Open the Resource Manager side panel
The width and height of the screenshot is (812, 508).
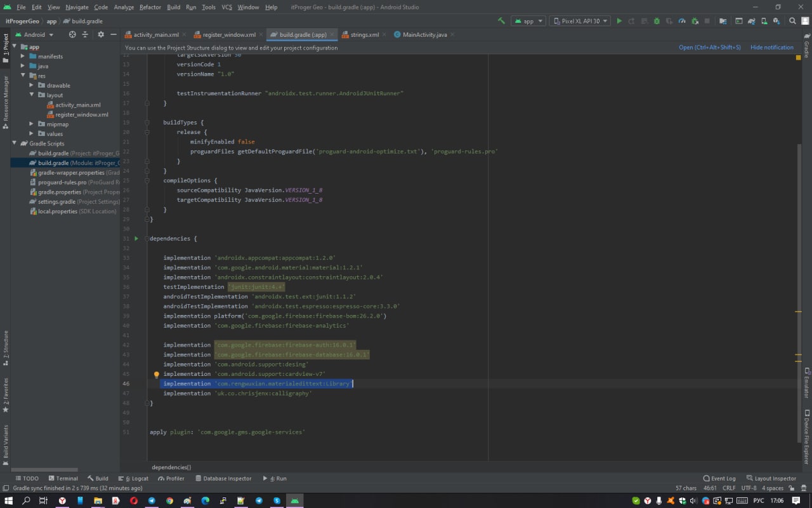coord(6,102)
